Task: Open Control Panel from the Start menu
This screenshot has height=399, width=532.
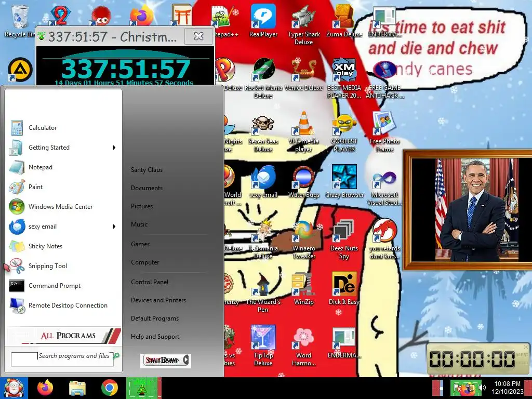Action: pyautogui.click(x=150, y=282)
